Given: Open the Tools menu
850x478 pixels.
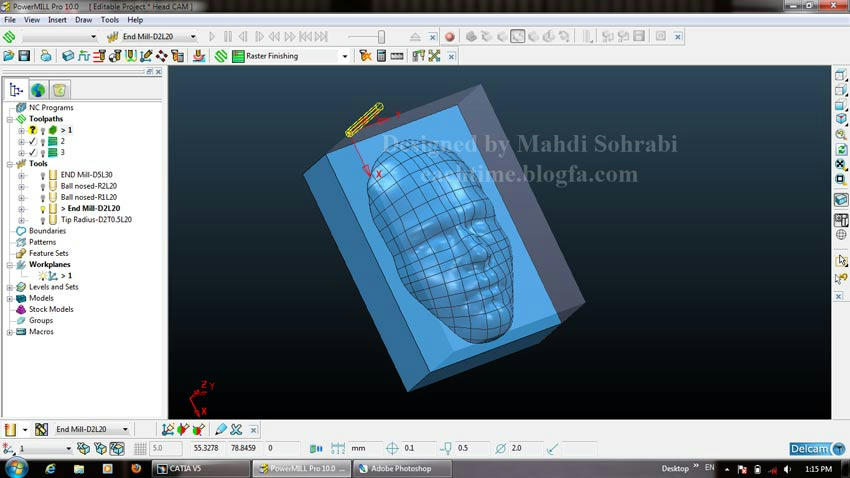Looking at the screenshot, I should click(x=110, y=20).
